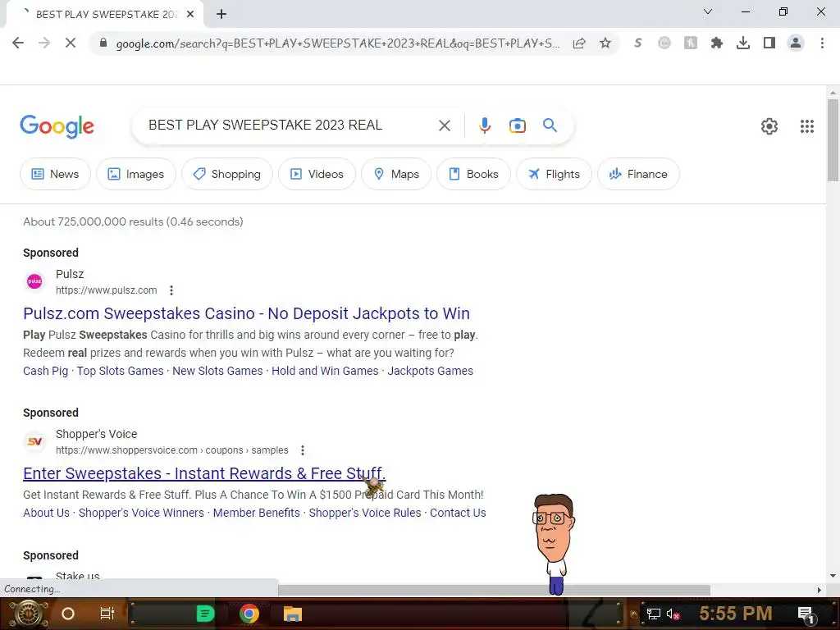Open the tab search chevron
The height and width of the screenshot is (630, 840).
point(708,11)
